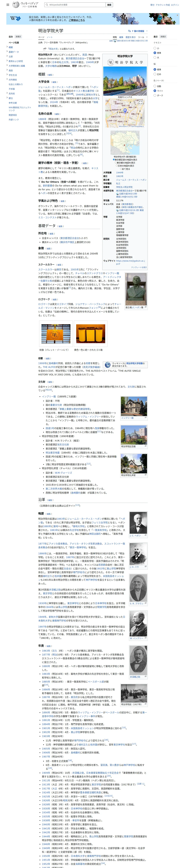Open the 校旗 flag thumbnail image
Image resolution: width=186 pixels, height=868 pixels.
pos(56,334)
